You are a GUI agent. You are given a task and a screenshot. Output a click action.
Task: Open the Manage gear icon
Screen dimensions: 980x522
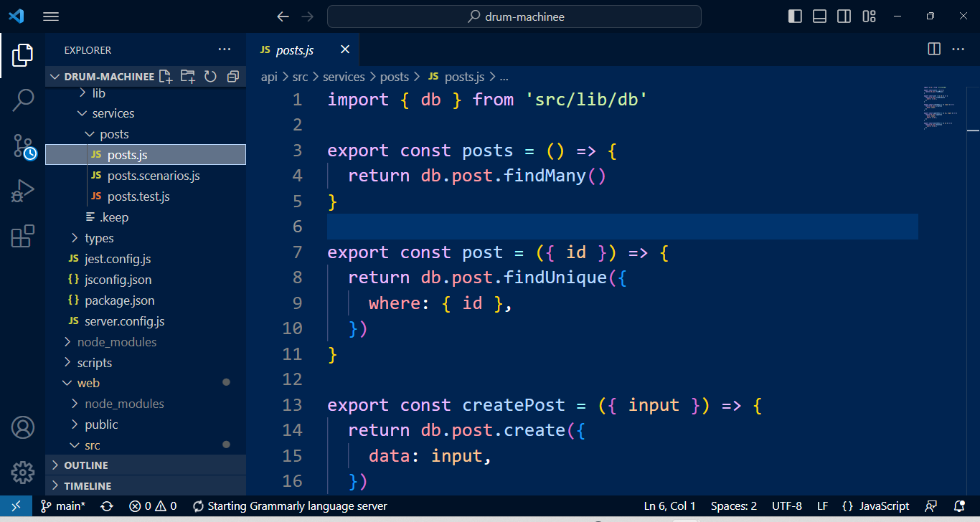tap(23, 473)
